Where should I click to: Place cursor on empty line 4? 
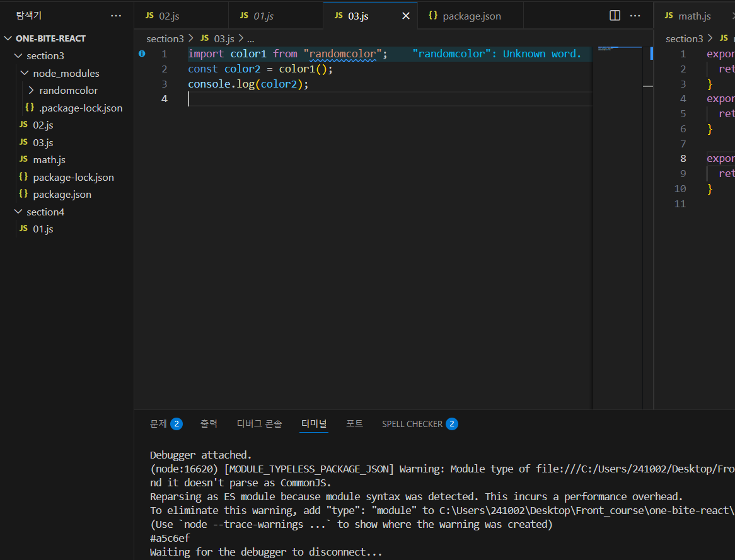pyautogui.click(x=390, y=98)
